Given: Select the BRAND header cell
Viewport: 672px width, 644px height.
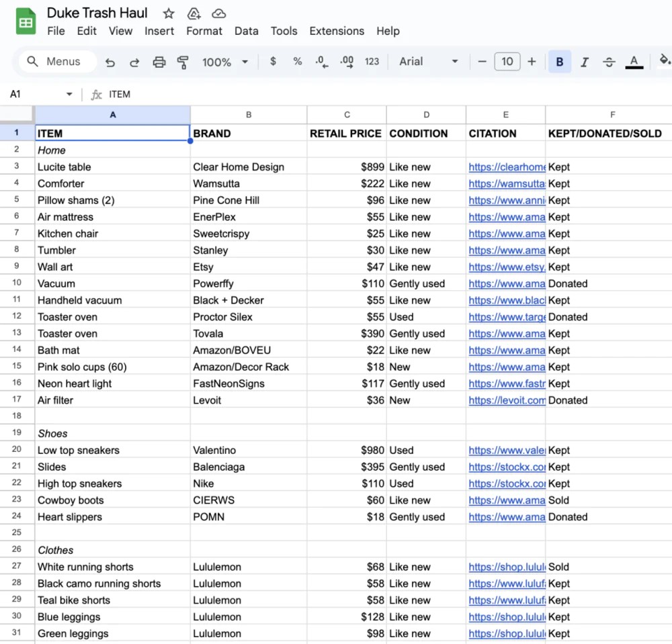Looking at the screenshot, I should [249, 133].
